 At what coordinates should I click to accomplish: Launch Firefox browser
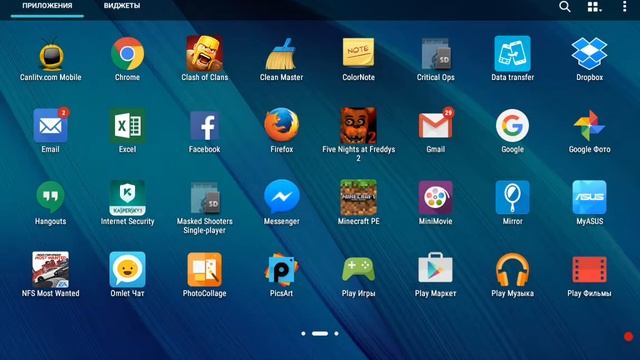coord(281,125)
